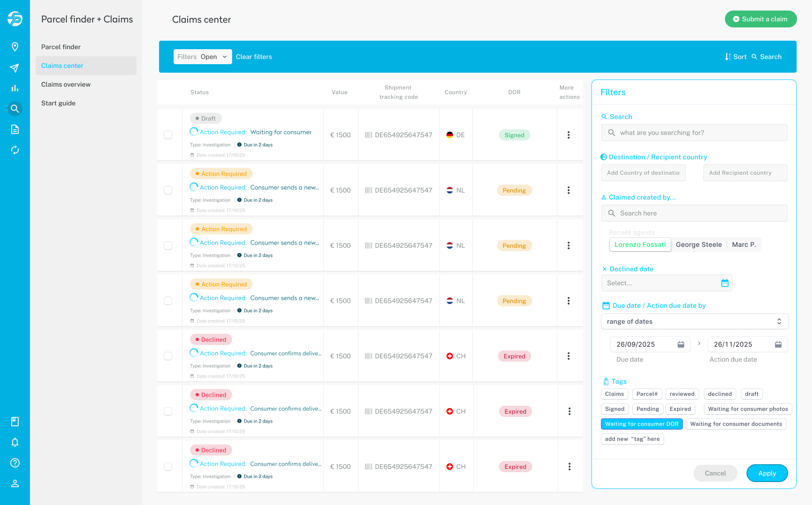Check the first Declined CH claim checkbox
This screenshot has width=812, height=505.
coord(168,356)
